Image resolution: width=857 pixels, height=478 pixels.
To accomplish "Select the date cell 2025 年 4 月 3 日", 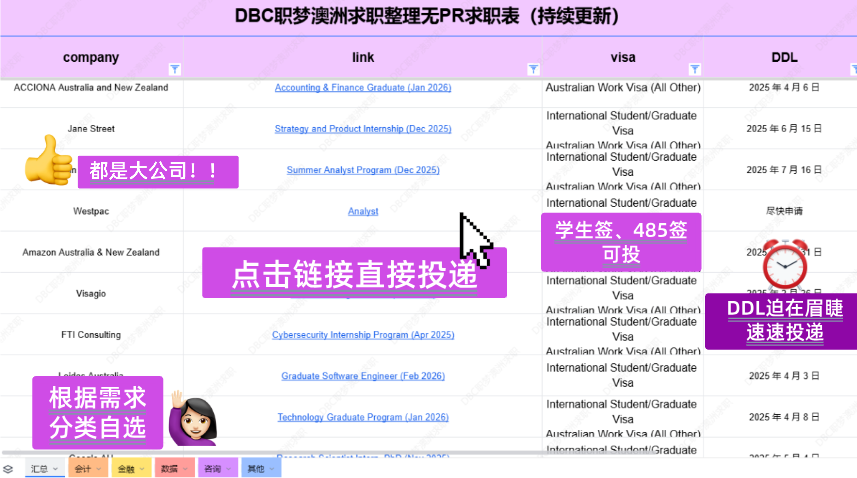I will point(784,376).
